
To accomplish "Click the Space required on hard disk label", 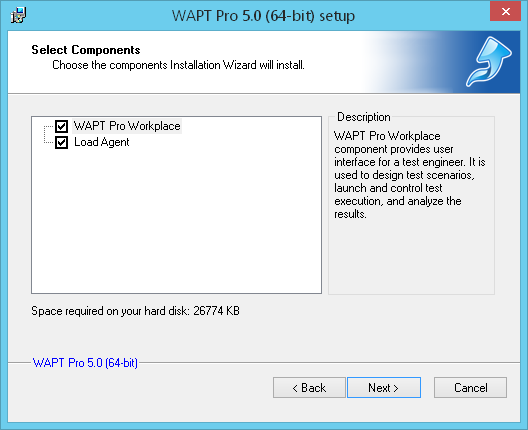I will click(135, 311).
